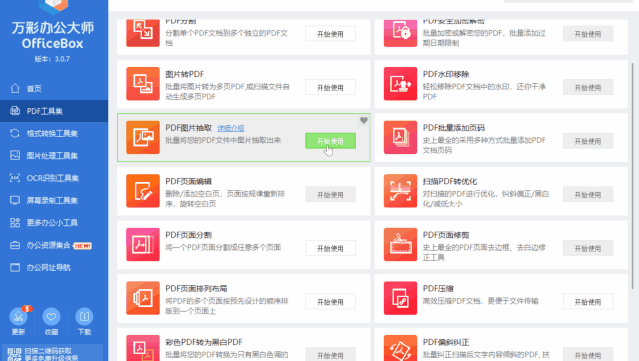
Task: Click 开始使用 for PDF页面分割
Action: click(331, 248)
